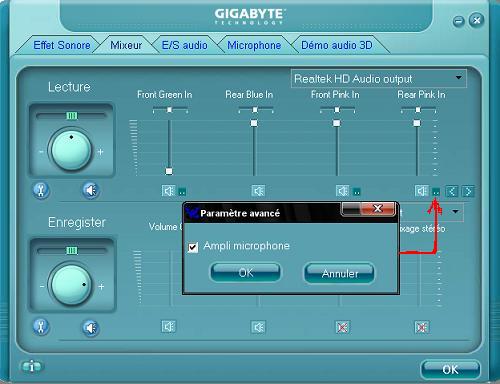Image resolution: width=500 pixels, height=384 pixels.
Task: Click the right arrow next to Rear Pink In
Action: (468, 191)
